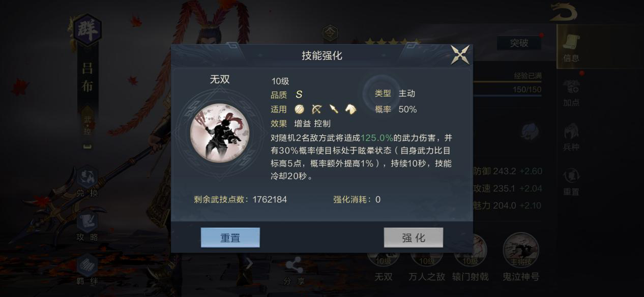Click the 强化 button to upgrade the skill

click(x=414, y=237)
